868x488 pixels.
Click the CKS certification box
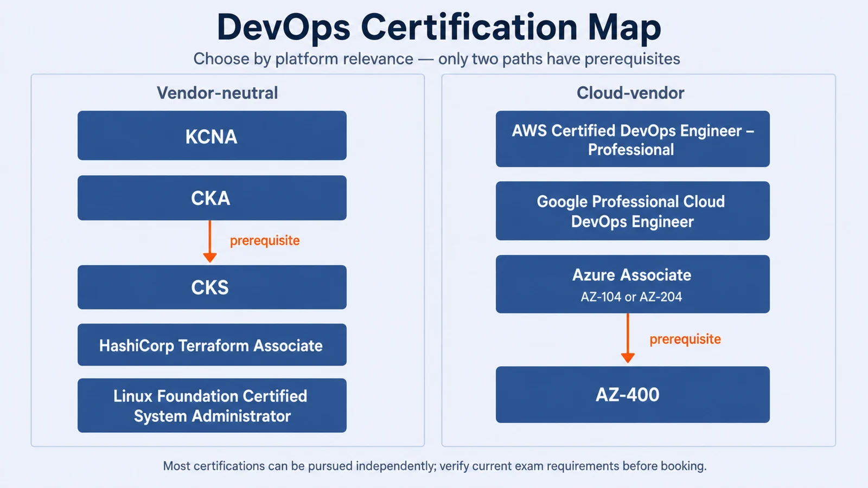[212, 287]
